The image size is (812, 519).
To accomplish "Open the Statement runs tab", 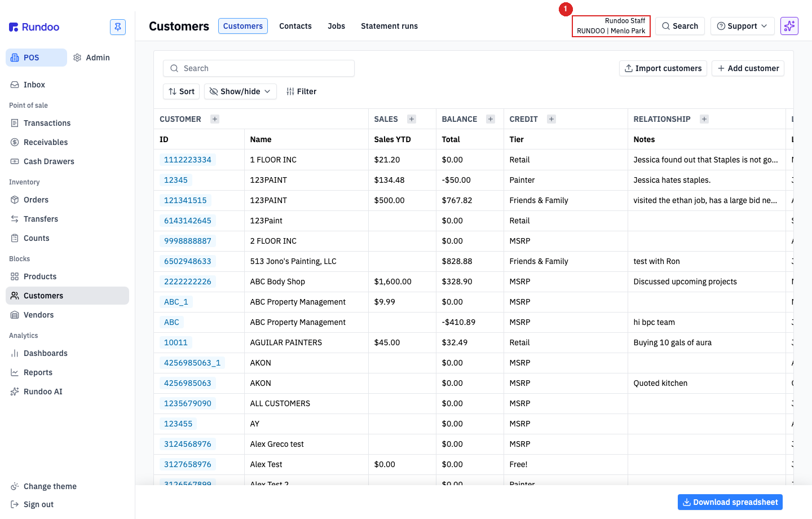I will point(389,26).
